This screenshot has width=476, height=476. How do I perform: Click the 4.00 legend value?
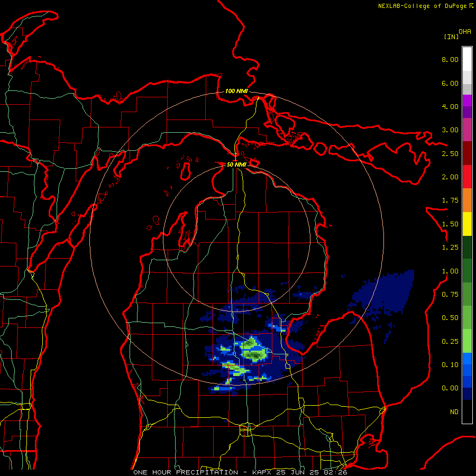(450, 106)
